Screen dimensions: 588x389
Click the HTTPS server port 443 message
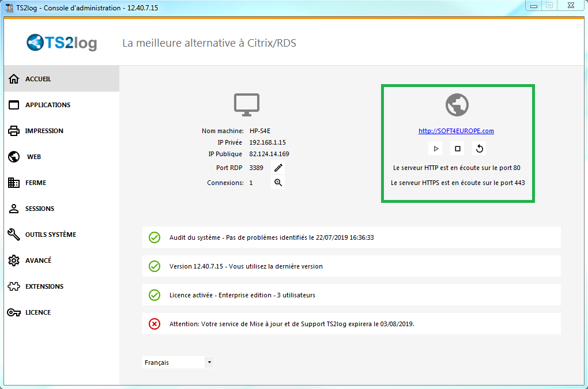[458, 183]
